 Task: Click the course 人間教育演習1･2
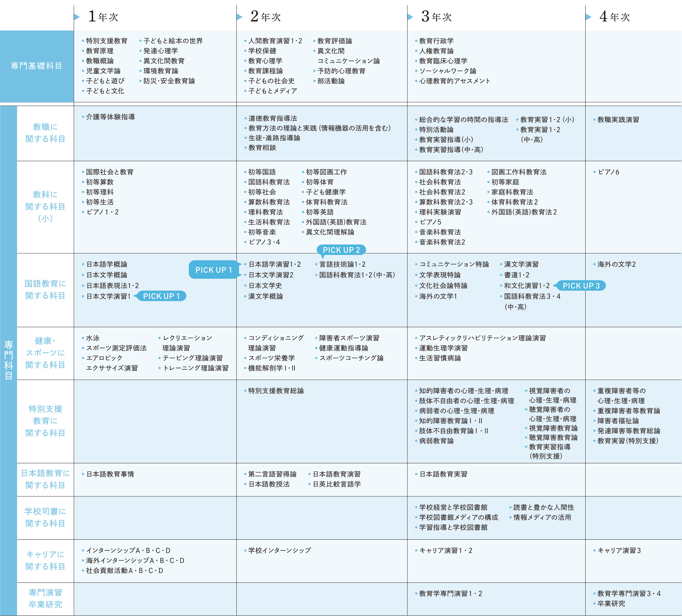[x=275, y=41]
